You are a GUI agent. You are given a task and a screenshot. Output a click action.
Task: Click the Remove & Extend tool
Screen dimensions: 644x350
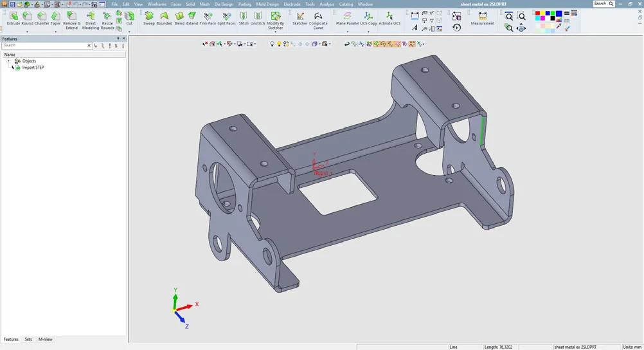(71, 21)
